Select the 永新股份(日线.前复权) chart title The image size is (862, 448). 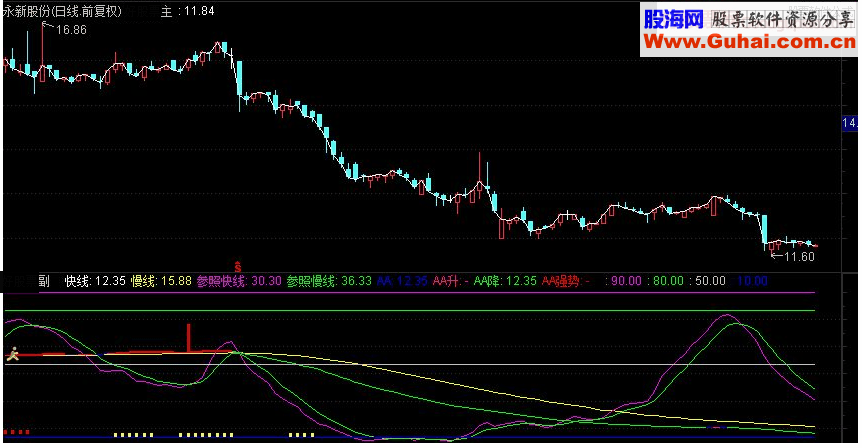(x=62, y=11)
